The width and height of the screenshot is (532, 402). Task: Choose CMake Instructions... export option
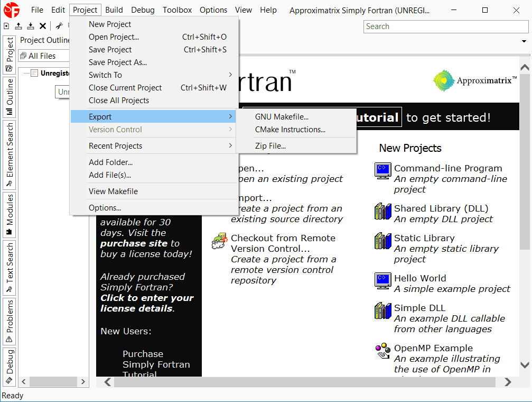(x=296, y=130)
